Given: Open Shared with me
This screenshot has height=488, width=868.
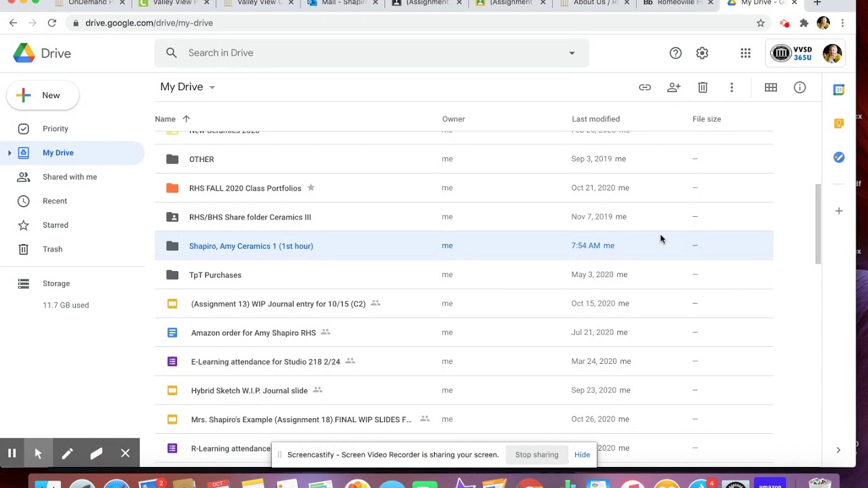Looking at the screenshot, I should [x=70, y=177].
